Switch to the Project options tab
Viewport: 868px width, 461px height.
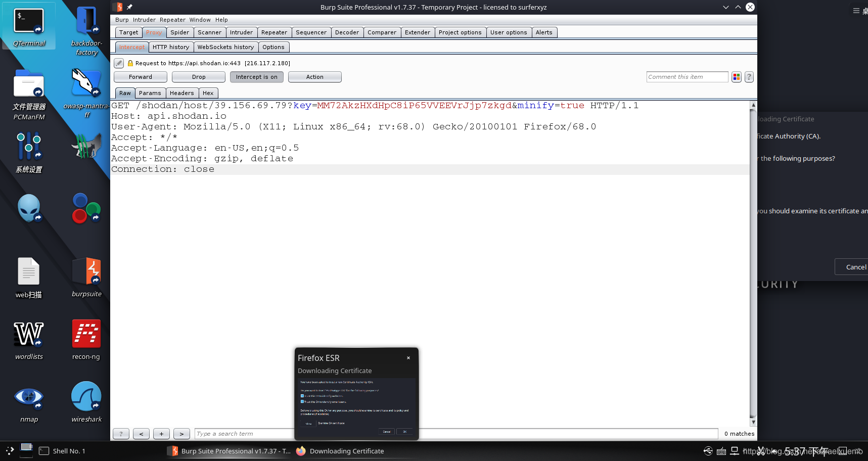[460, 32]
